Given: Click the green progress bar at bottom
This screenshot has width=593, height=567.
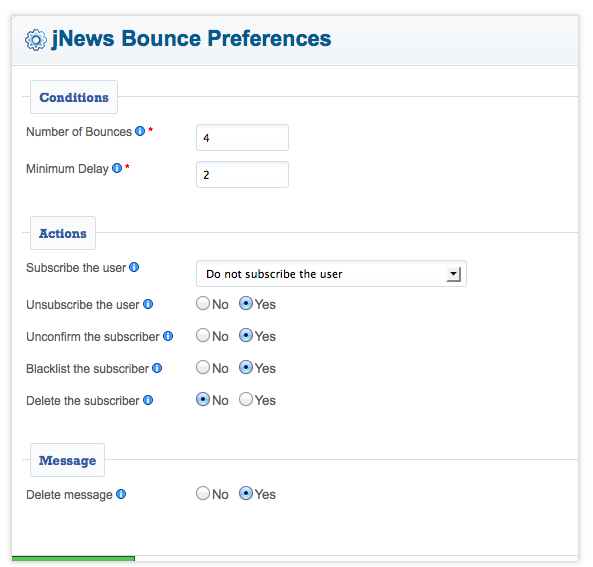Looking at the screenshot, I should [x=73, y=558].
